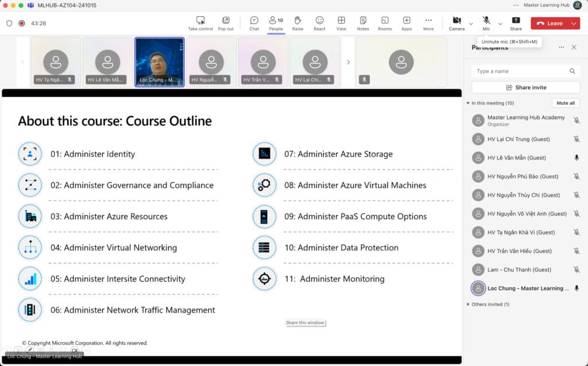Image resolution: width=588 pixels, height=366 pixels.
Task: Open Participants panel more options
Action: (x=561, y=47)
